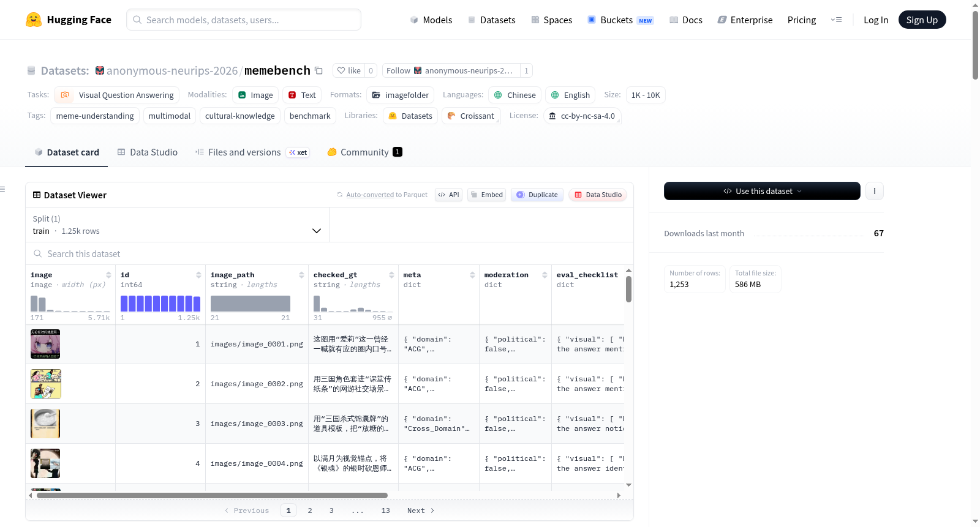Focus the Search models, datasets, users field
Image resolution: width=980 pixels, height=527 pixels.
coord(244,20)
